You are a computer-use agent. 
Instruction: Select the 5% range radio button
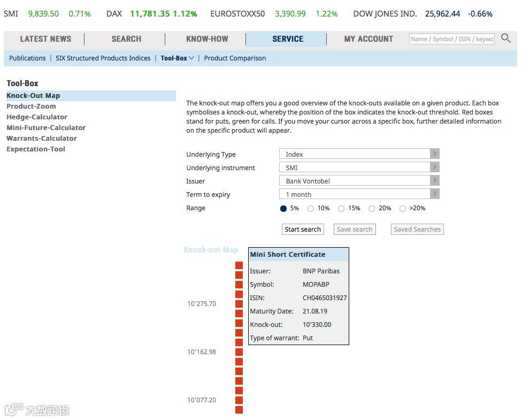click(283, 209)
